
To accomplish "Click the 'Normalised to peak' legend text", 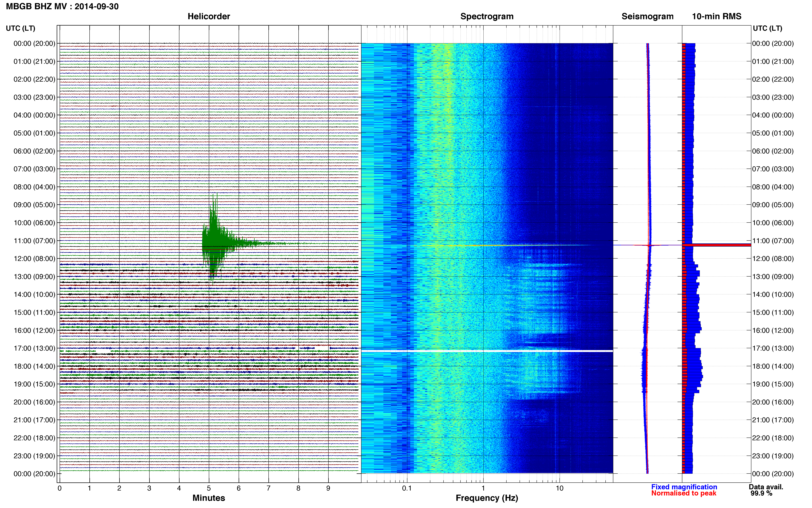I will pyautogui.click(x=684, y=493).
